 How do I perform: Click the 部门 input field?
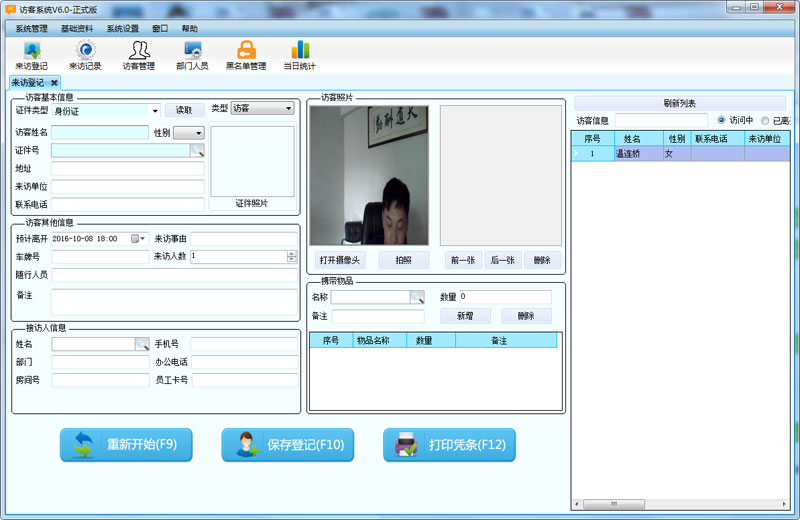pos(100,362)
